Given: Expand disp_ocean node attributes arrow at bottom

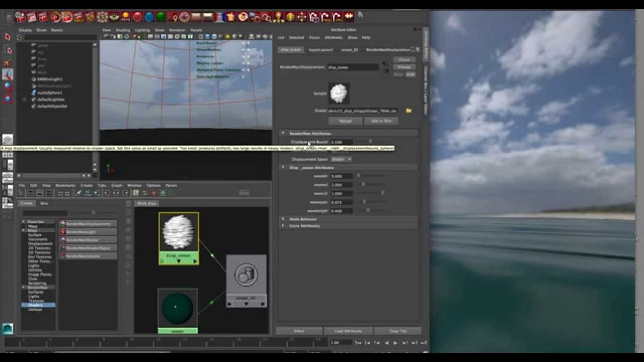Looking at the screenshot, I should pos(179,261).
